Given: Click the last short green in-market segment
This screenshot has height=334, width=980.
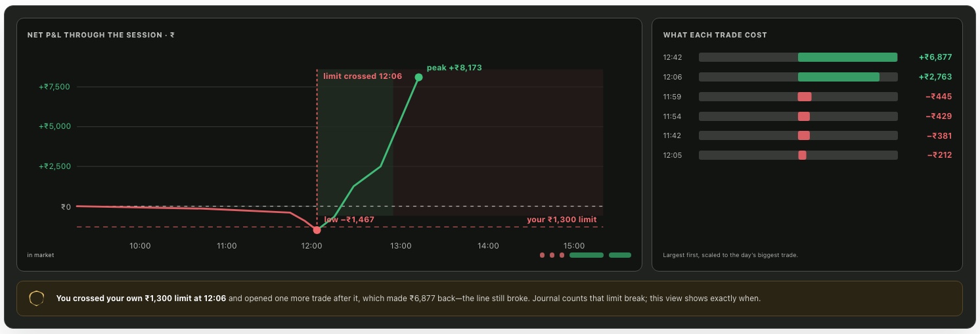Looking at the screenshot, I should pos(620,255).
